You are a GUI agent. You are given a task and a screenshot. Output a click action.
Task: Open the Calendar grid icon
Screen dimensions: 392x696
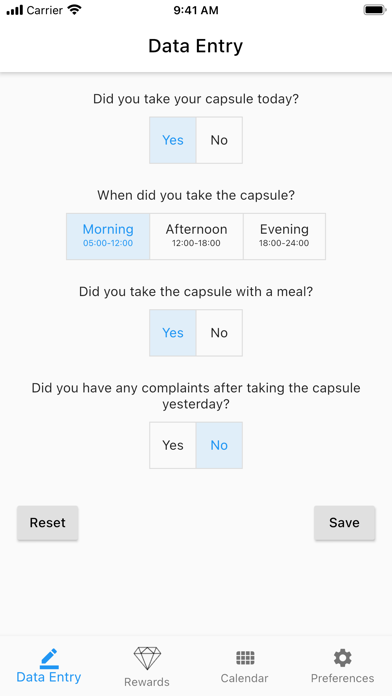click(245, 658)
